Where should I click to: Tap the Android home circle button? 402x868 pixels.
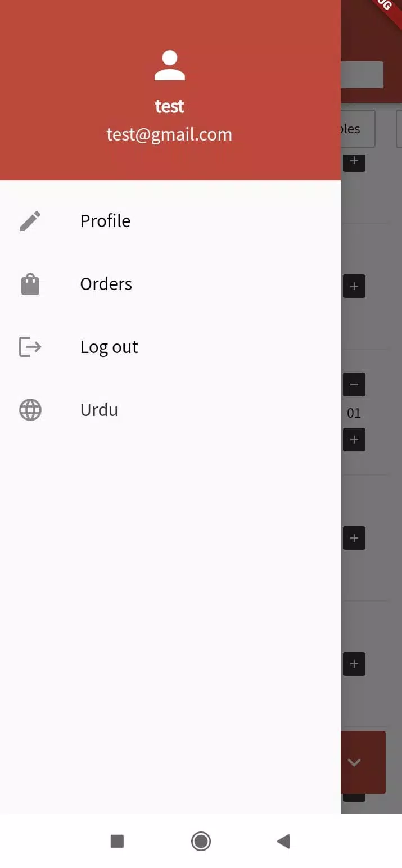click(x=201, y=841)
